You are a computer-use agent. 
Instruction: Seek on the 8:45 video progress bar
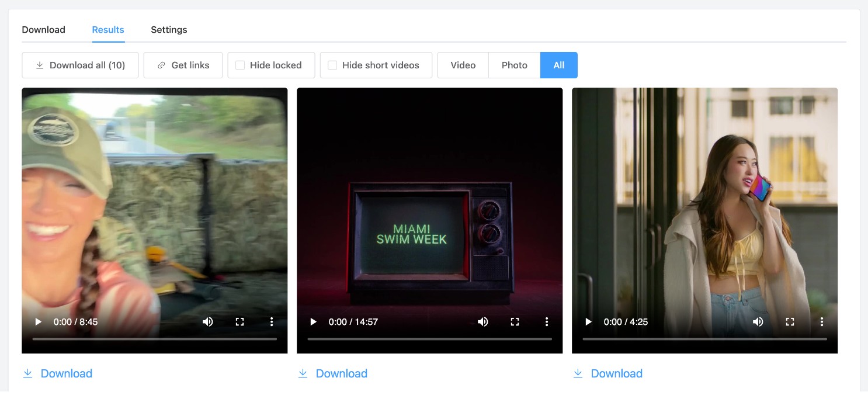click(155, 339)
